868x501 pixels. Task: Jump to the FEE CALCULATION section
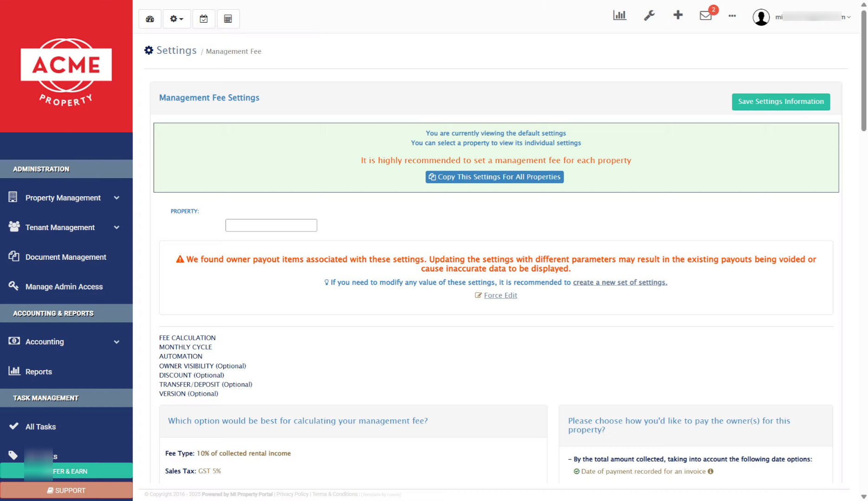click(187, 338)
